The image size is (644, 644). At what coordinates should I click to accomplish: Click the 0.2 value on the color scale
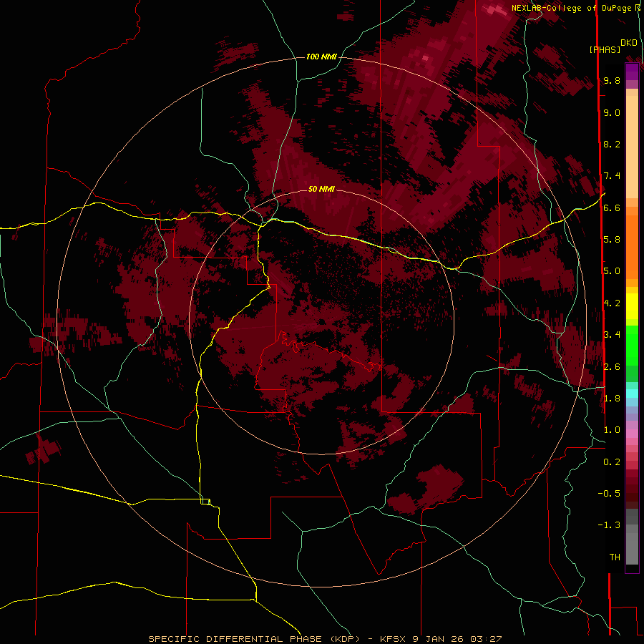click(612, 462)
